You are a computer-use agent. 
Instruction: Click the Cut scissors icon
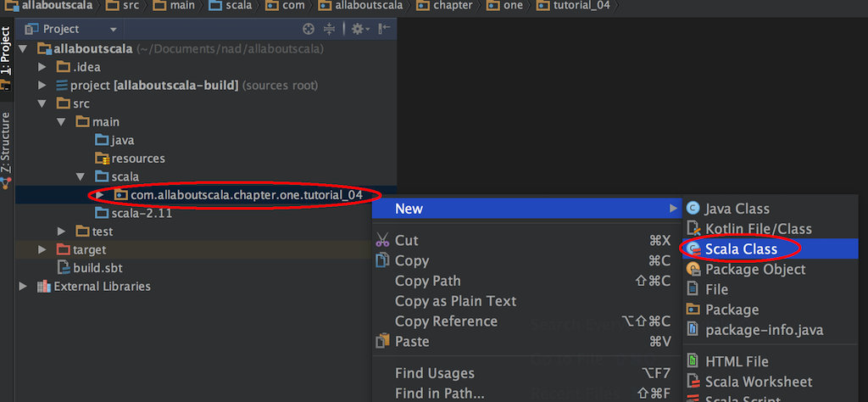pyautogui.click(x=382, y=240)
